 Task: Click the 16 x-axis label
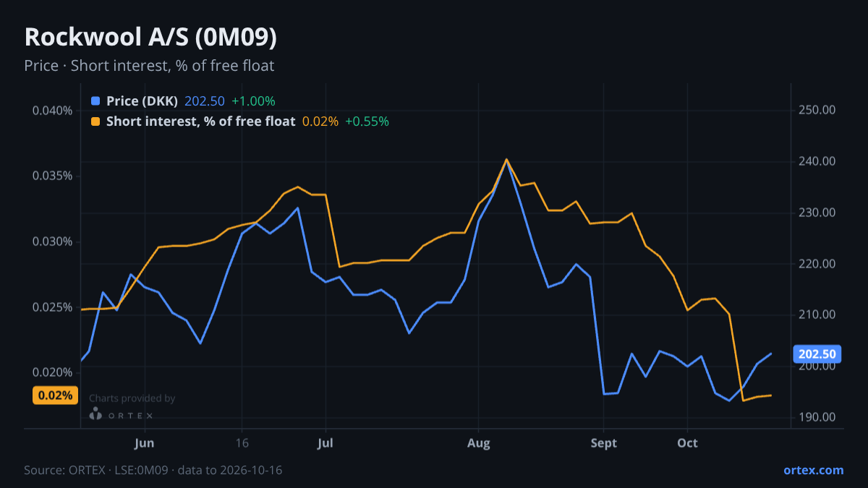(x=242, y=442)
